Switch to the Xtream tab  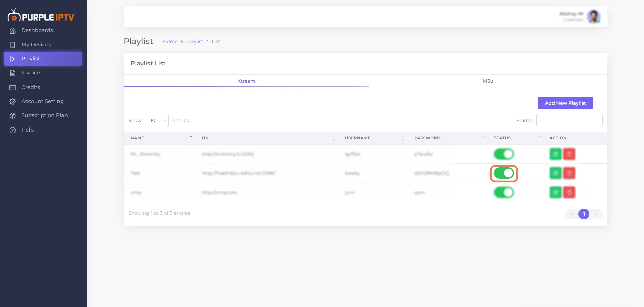[x=246, y=81]
